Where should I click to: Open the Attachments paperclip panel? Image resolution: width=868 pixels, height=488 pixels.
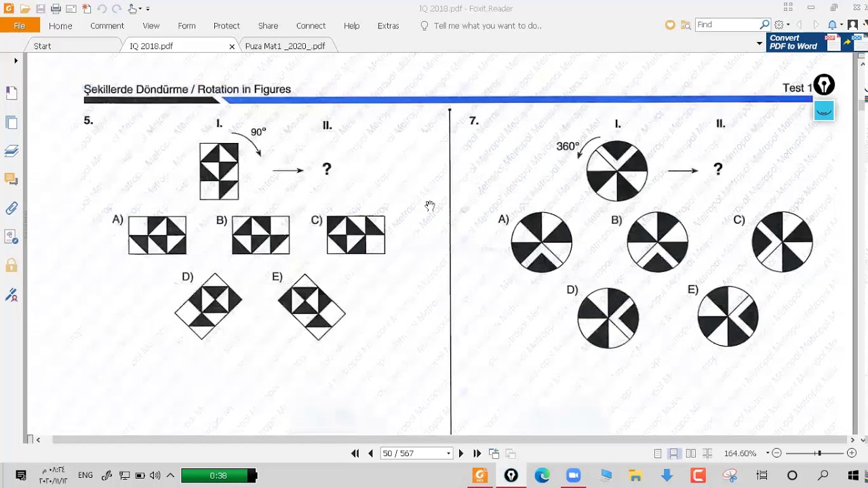[x=12, y=208]
